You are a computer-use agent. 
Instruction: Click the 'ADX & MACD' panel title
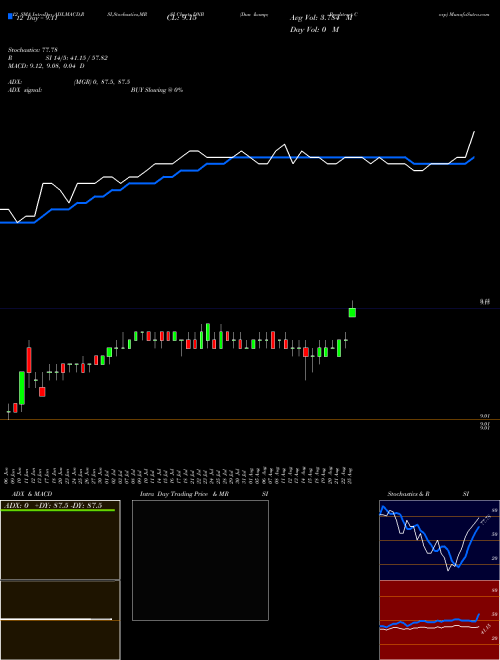32,494
